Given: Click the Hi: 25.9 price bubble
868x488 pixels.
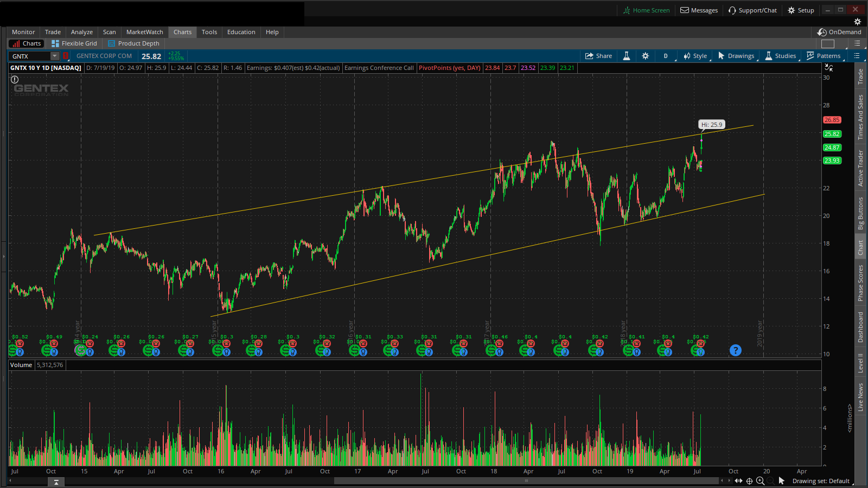Looking at the screenshot, I should coord(712,125).
